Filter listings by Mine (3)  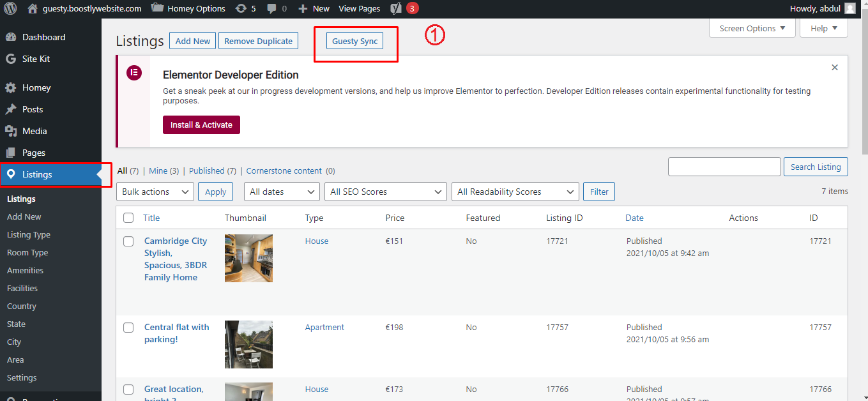tap(164, 170)
